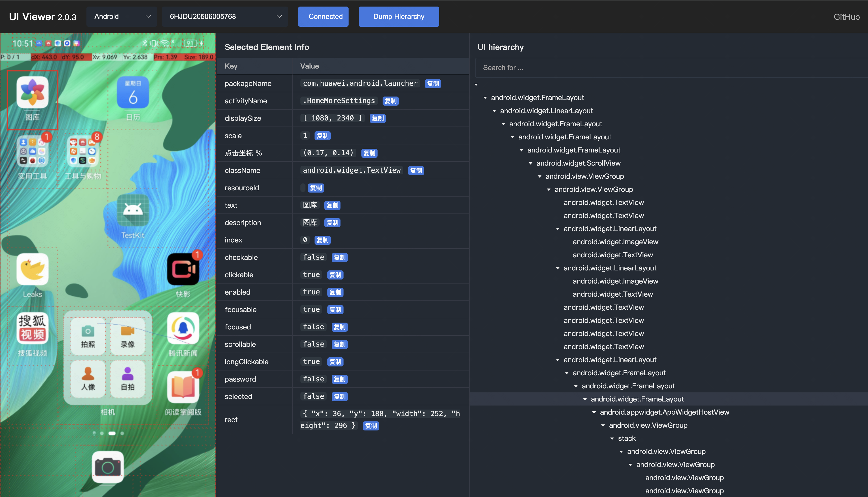Click the 实用工具 app folder
Screen dimensions: 868x497
[x=33, y=151]
